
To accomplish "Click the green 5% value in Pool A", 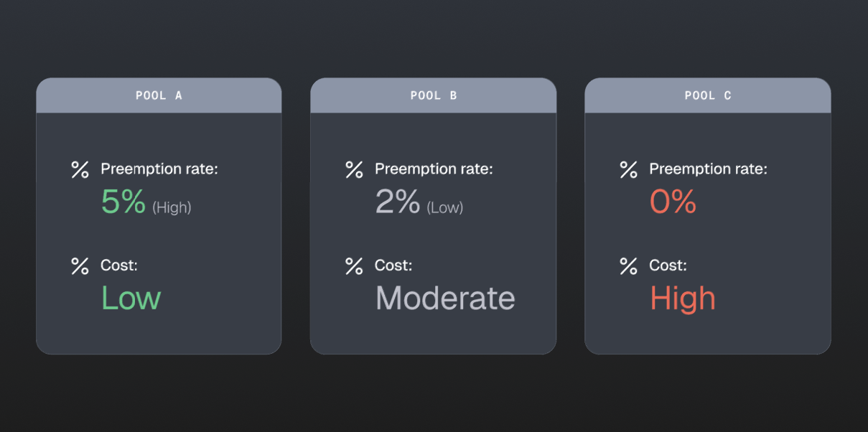I will coord(123,202).
